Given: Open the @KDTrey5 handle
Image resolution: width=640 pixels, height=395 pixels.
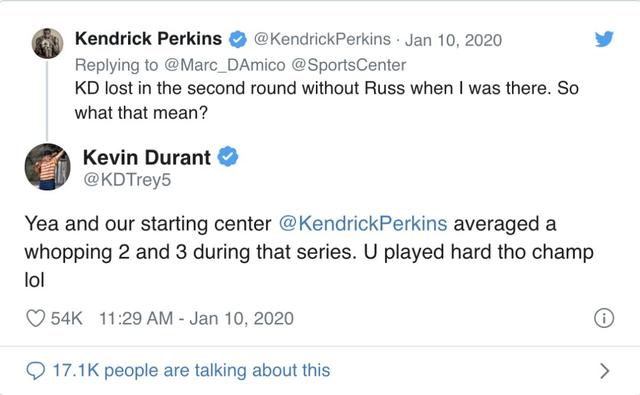Looking at the screenshot, I should click(127, 180).
